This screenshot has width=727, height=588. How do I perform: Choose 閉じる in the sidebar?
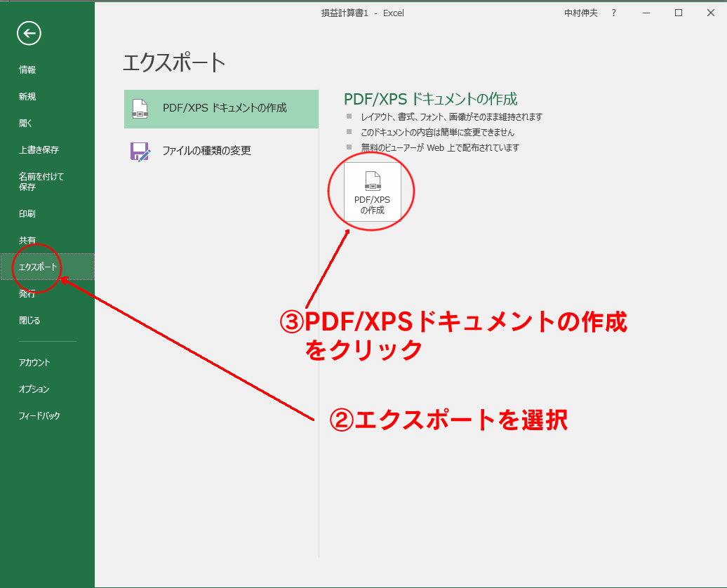point(29,321)
